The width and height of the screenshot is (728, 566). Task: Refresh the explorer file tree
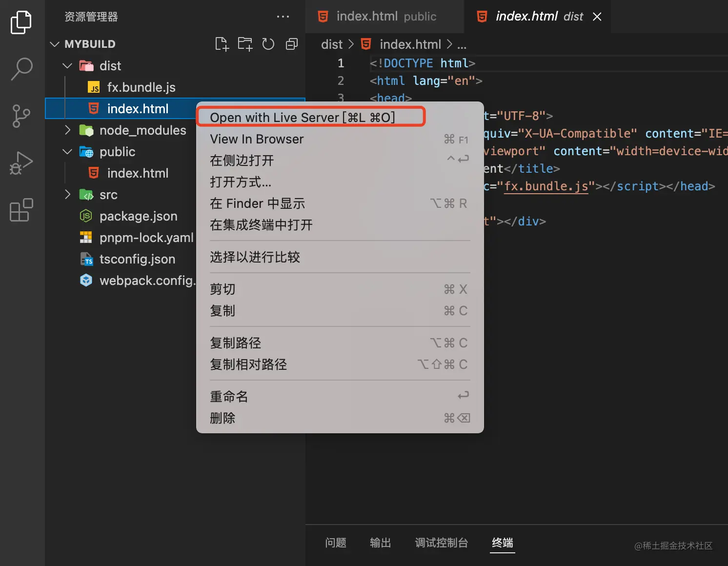(x=268, y=44)
